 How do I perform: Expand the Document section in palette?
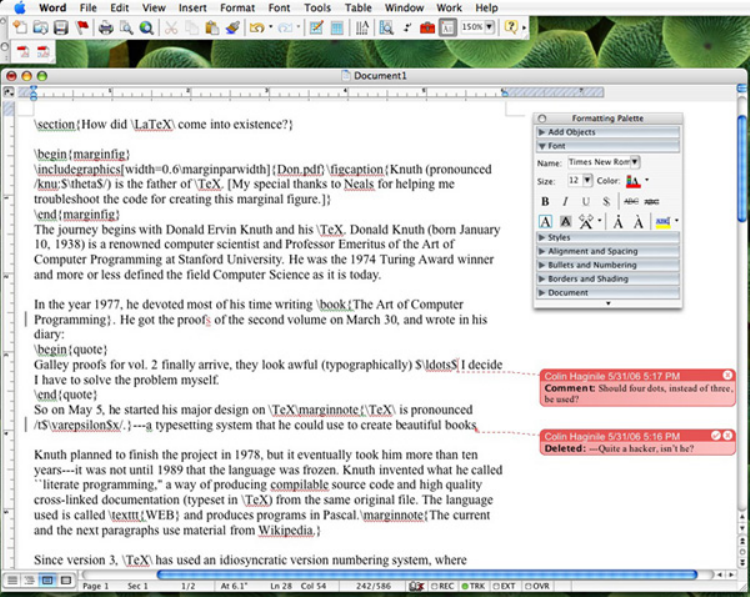tap(608, 292)
